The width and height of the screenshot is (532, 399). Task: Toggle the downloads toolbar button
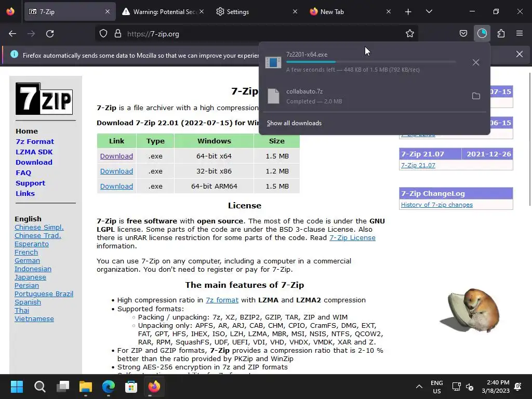pos(482,34)
